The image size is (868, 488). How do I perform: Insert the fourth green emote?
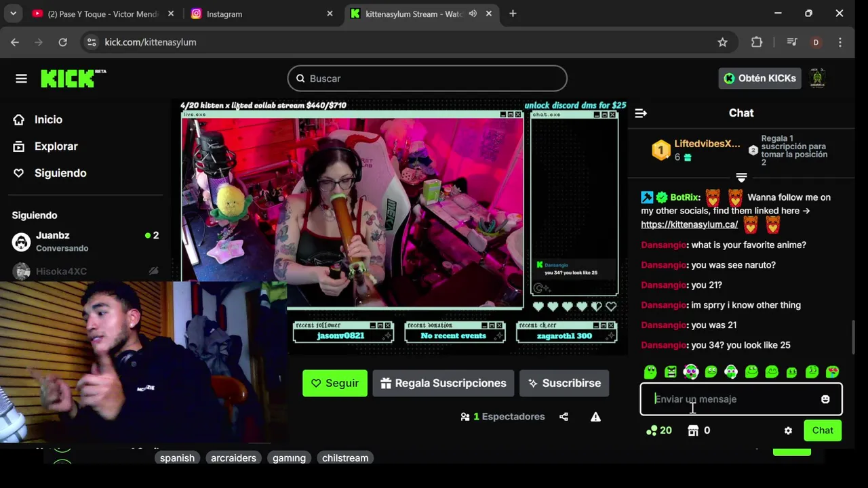[x=711, y=371]
